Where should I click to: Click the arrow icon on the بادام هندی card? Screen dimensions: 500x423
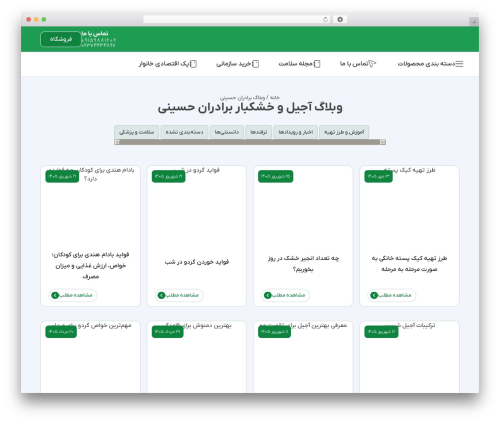click(55, 295)
